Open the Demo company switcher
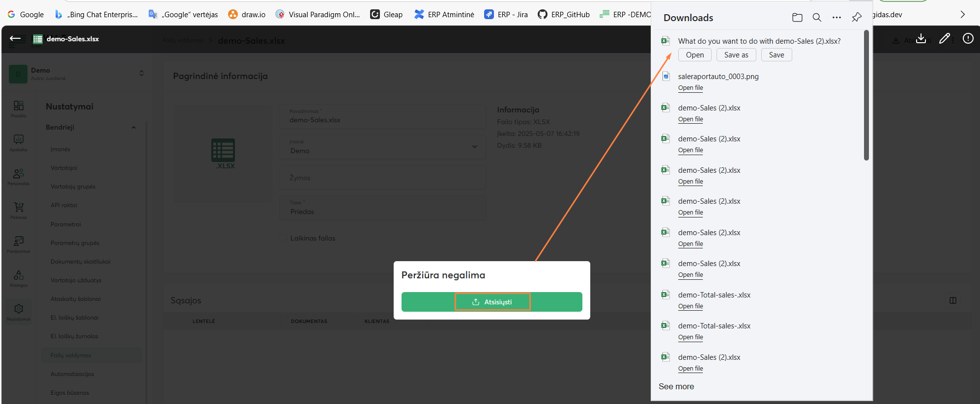The width and height of the screenshot is (980, 404). coord(141,73)
